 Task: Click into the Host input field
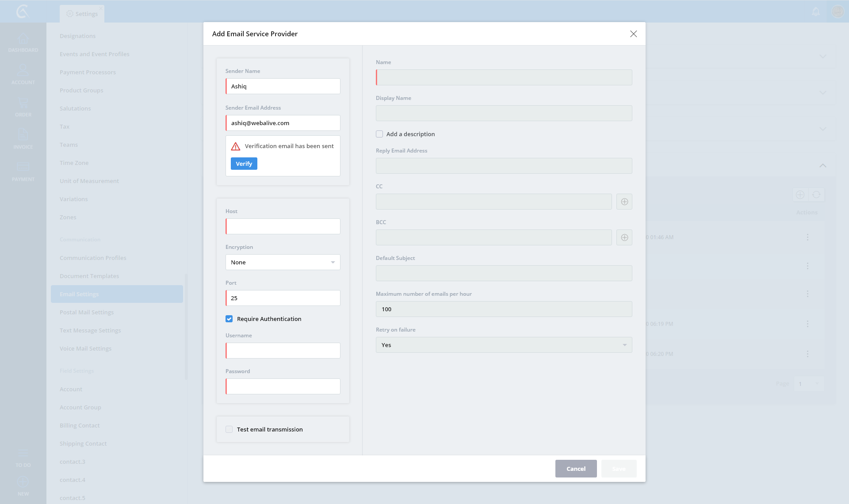click(283, 226)
